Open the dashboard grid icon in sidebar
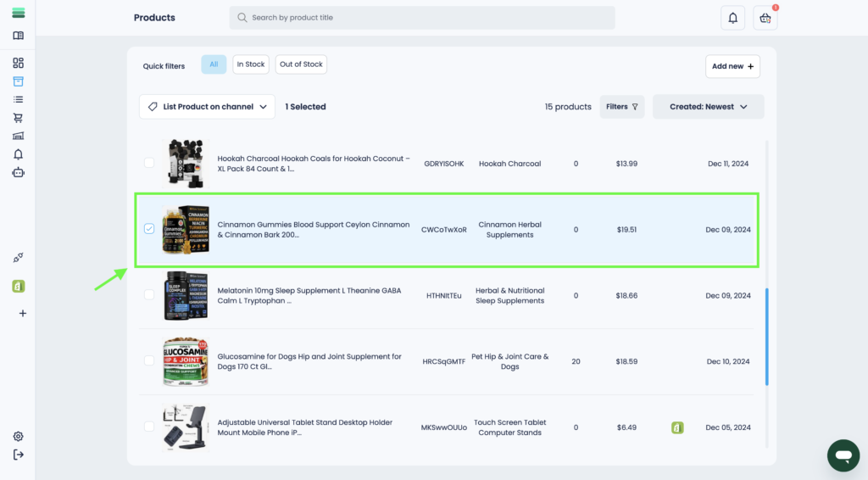Image resolution: width=868 pixels, height=480 pixels. (18, 63)
